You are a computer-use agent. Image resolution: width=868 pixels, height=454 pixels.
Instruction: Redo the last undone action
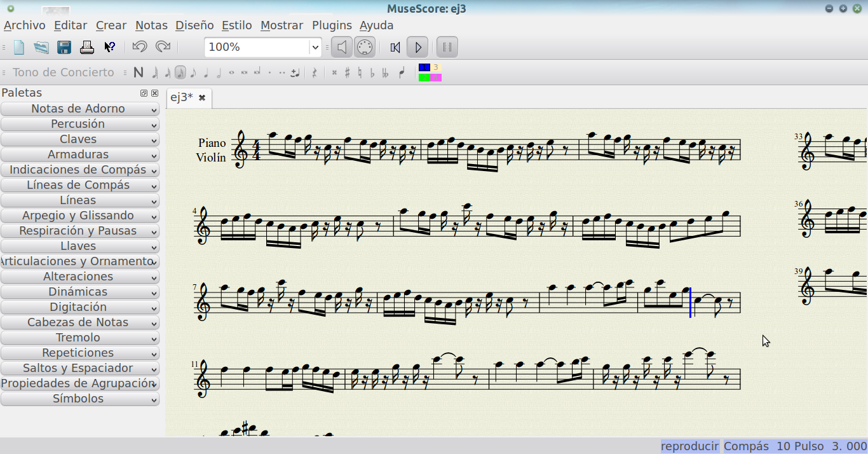coord(163,47)
